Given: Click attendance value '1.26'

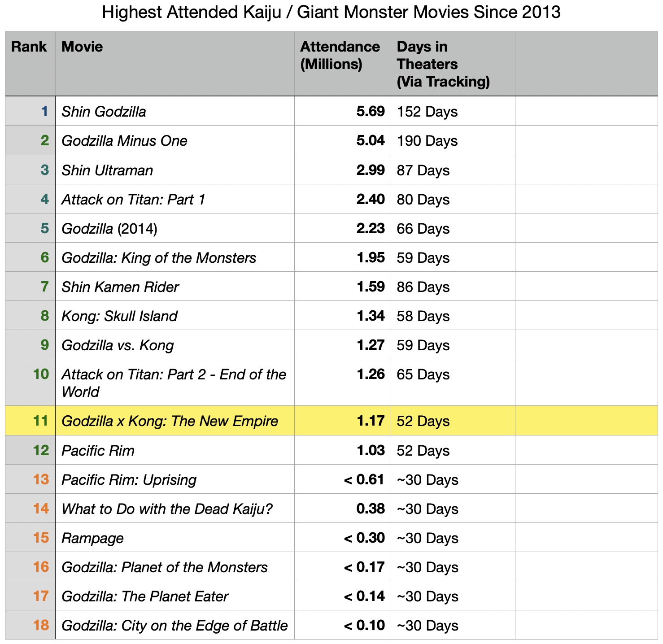Looking at the screenshot, I should tap(371, 374).
